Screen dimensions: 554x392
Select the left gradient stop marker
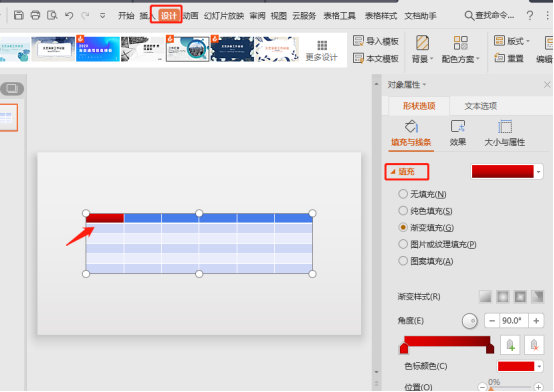(404, 349)
